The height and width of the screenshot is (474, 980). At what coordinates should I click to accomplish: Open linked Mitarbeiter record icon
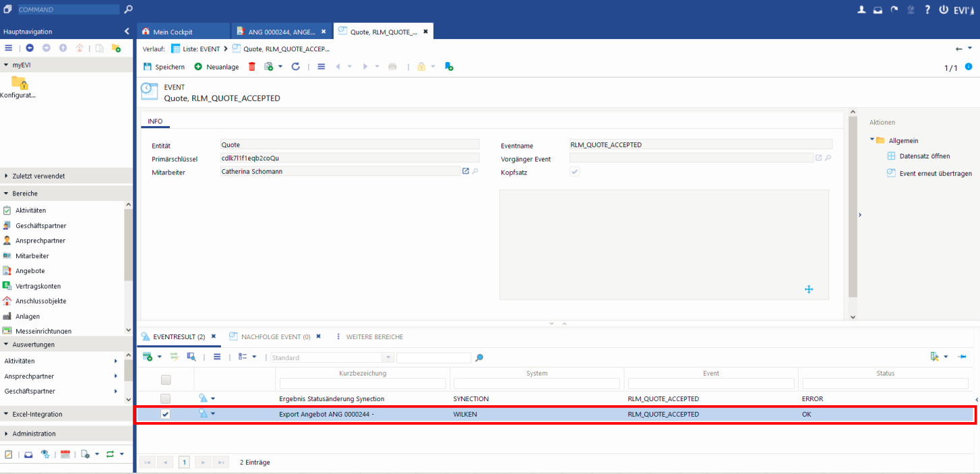click(465, 172)
